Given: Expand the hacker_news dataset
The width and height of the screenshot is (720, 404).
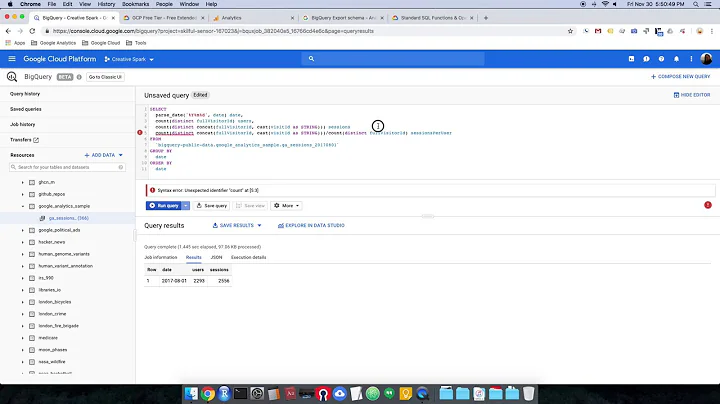Looking at the screenshot, I should click(x=22, y=242).
